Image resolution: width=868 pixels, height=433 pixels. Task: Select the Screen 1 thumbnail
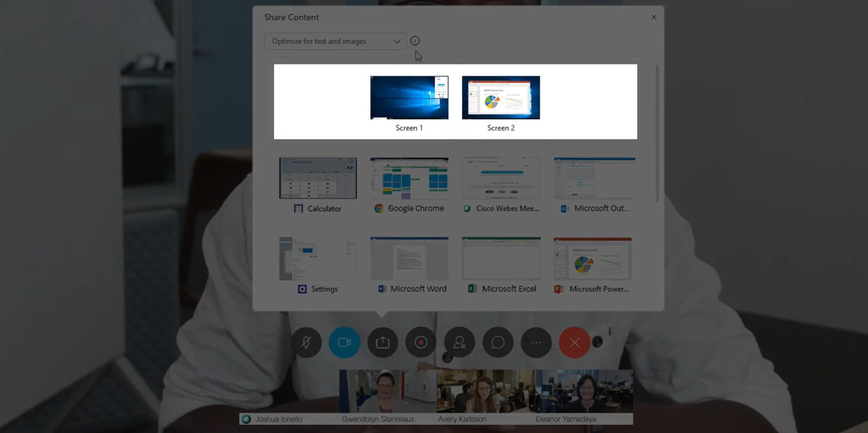[409, 97]
